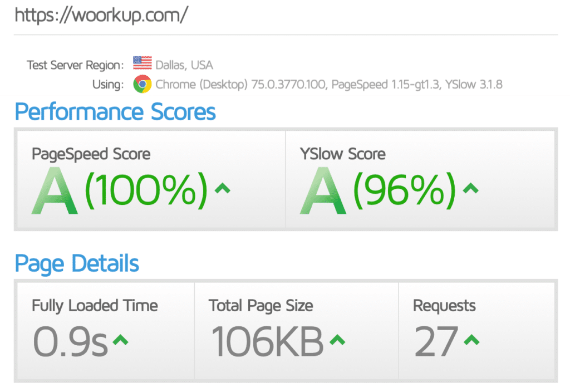Screen dimensions: 570x392
Task: Click the green arrow beside PageSpeed 100%
Action: [x=223, y=188]
